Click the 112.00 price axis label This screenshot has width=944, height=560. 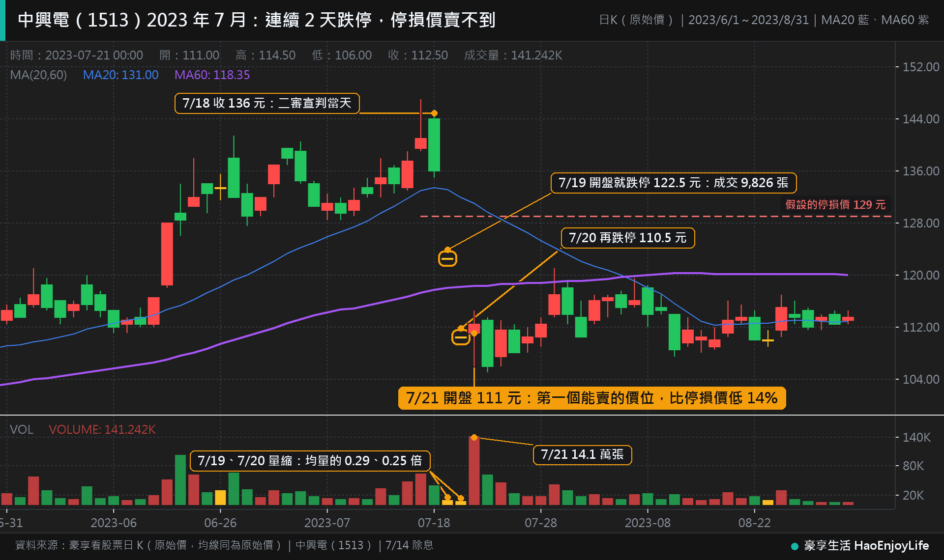(x=921, y=327)
